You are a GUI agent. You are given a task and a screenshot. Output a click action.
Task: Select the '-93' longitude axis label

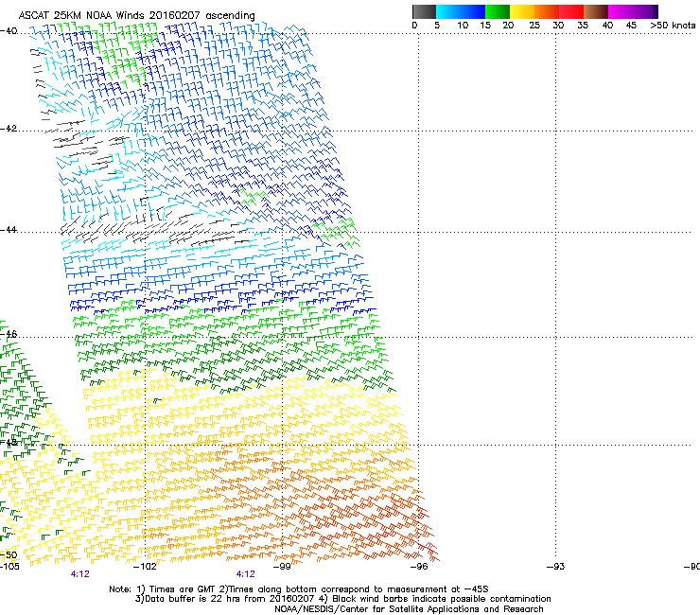click(555, 567)
